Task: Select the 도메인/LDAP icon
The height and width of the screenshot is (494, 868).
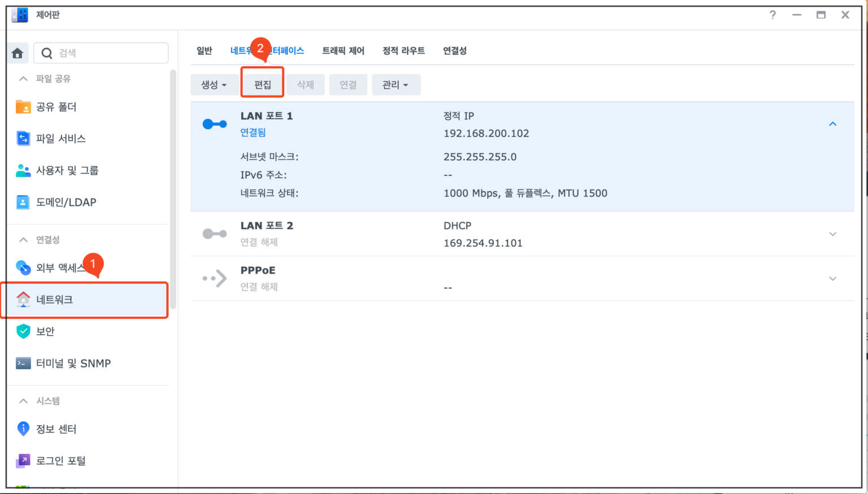Action: point(23,202)
